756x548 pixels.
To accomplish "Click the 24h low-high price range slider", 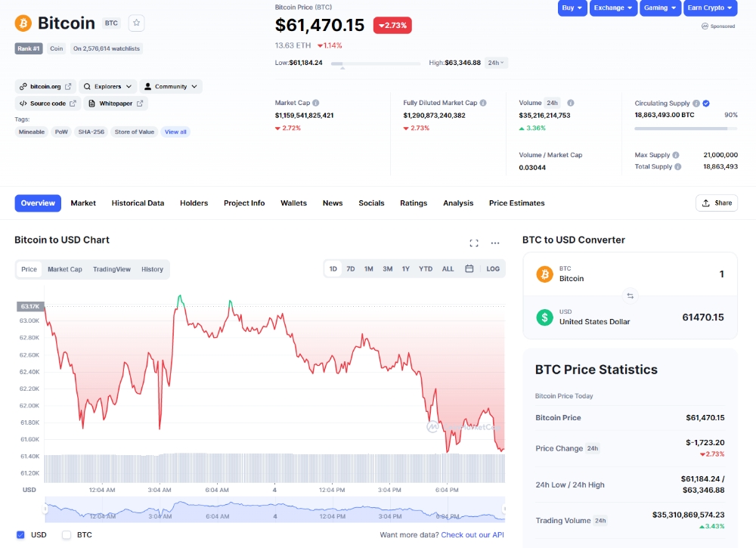I will [376, 63].
